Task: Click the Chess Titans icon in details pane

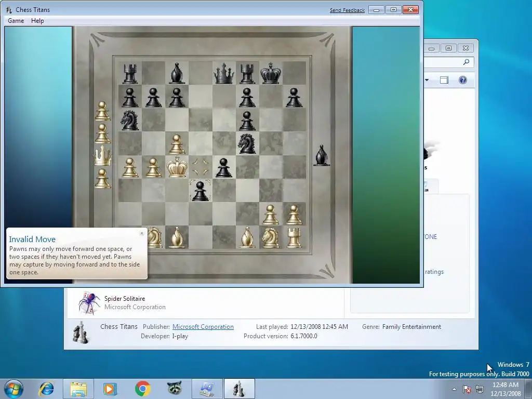Action: coord(81,332)
